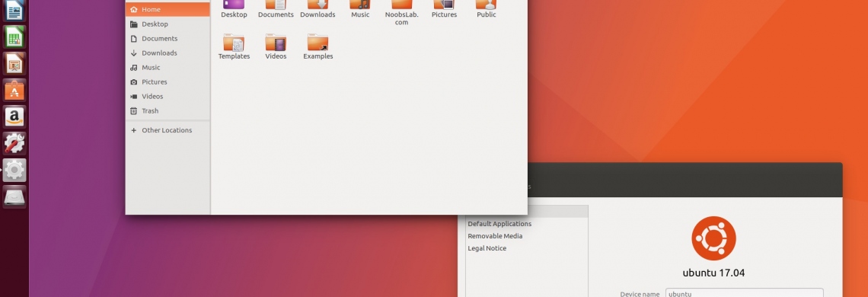The width and height of the screenshot is (868, 297).
Task: Select Pictures in the Files sidebar
Action: [x=168, y=81]
